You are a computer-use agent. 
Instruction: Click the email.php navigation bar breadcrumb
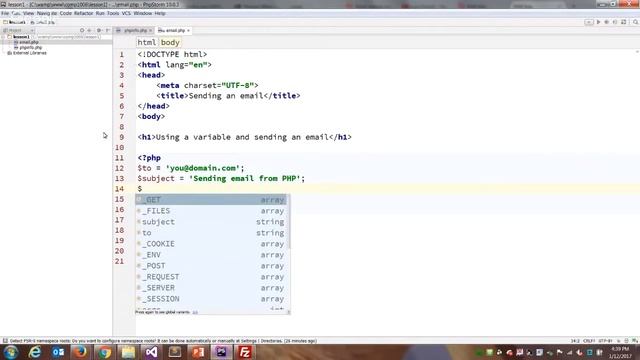43,22
